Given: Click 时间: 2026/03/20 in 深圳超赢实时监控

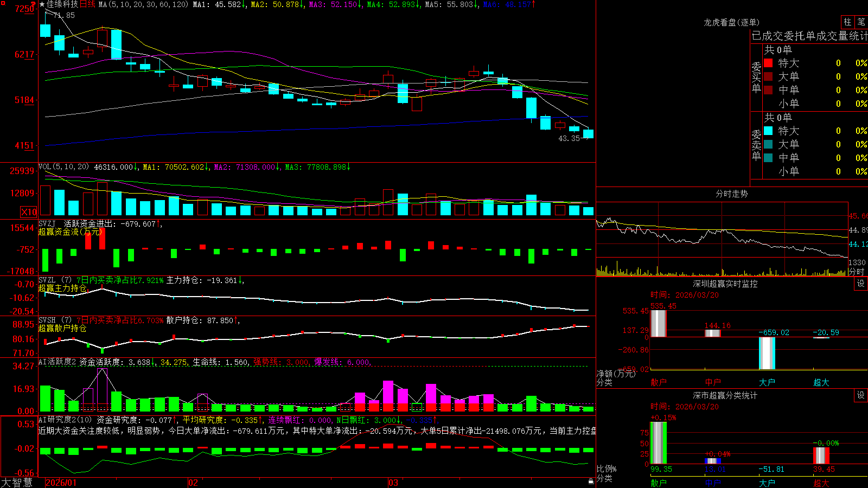Looking at the screenshot, I should [685, 295].
